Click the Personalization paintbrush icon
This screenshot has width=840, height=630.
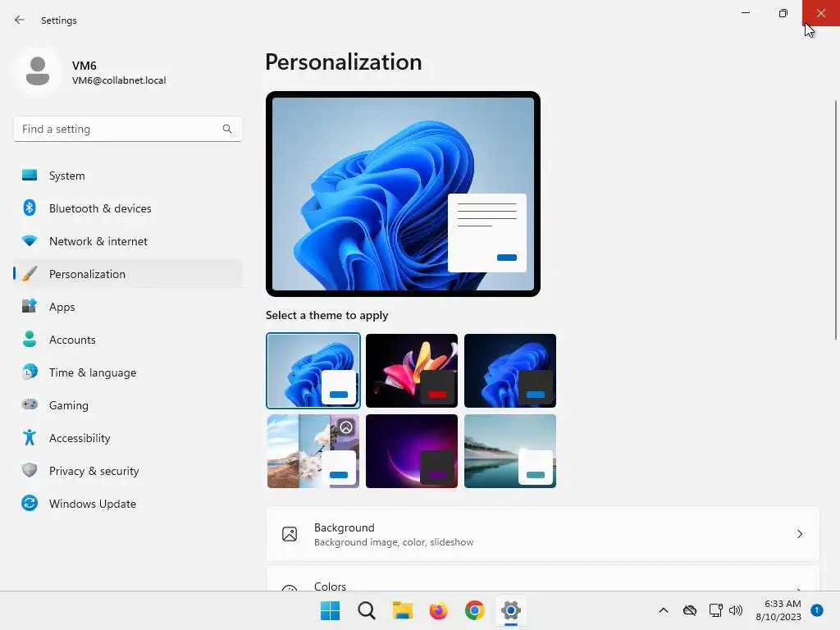click(30, 274)
